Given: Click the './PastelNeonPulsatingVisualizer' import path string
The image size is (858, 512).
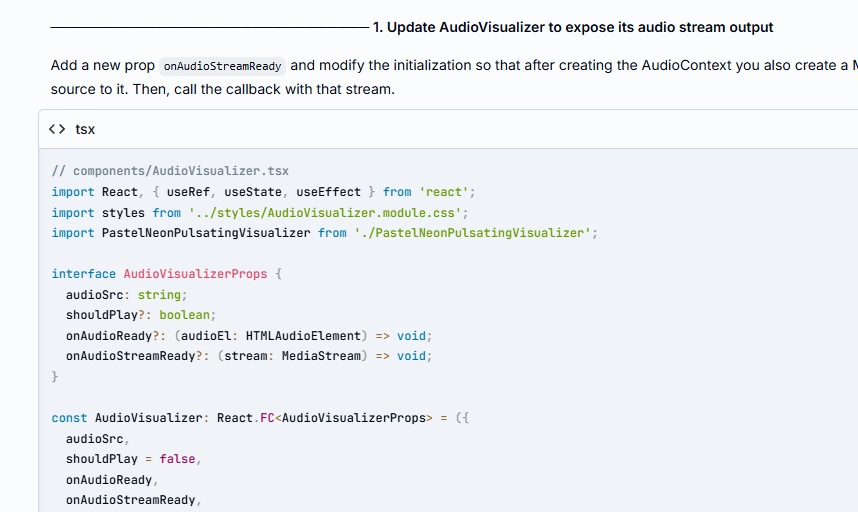Looking at the screenshot, I should tap(472, 233).
